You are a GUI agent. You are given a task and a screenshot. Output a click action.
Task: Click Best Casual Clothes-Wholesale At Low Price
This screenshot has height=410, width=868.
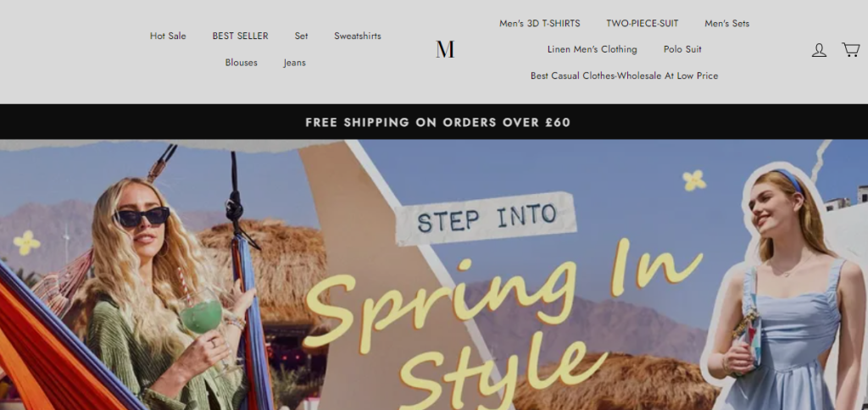pos(625,75)
